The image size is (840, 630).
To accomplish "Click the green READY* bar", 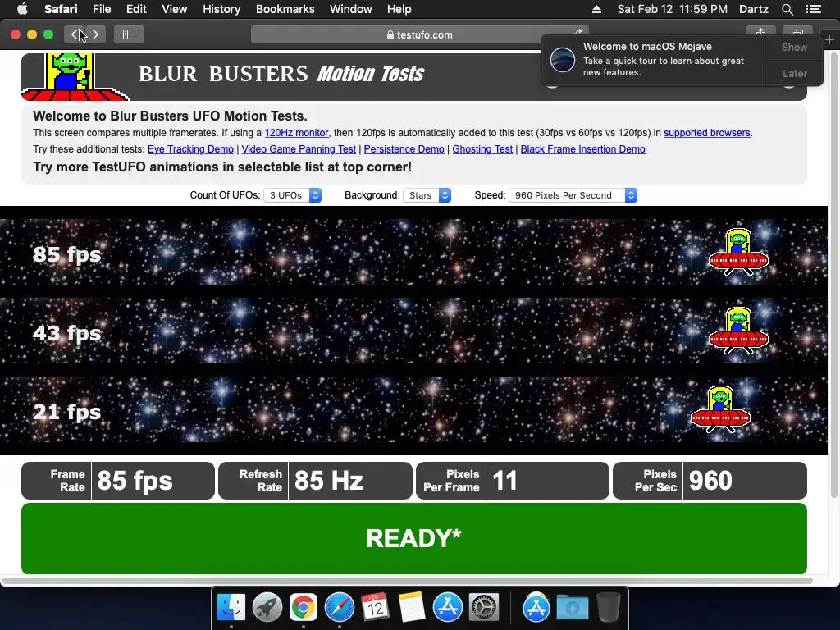I will pos(414,538).
